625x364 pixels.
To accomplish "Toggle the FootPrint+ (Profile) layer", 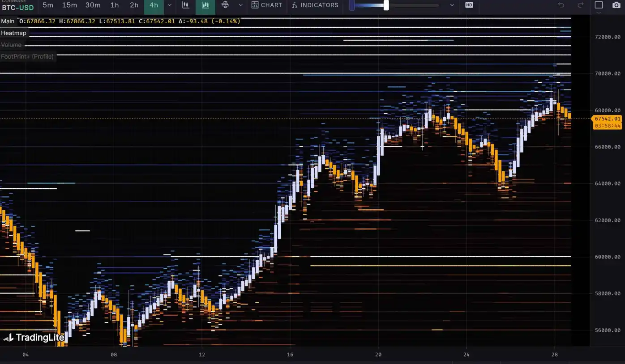I will pos(27,56).
